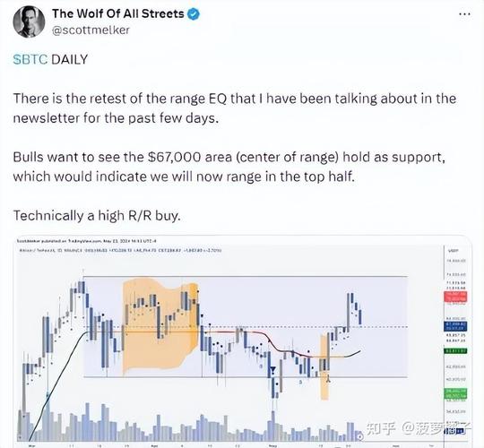The width and height of the screenshot is (484, 448).
Task: Click the 'Mar' label on the date axis
Action: [30, 446]
